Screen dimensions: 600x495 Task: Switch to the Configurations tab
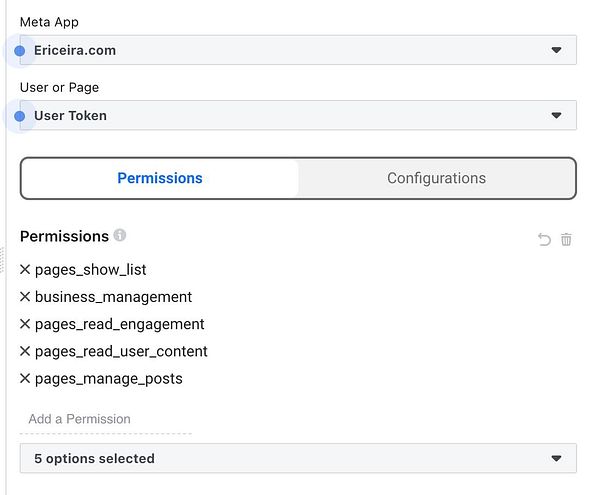(436, 178)
